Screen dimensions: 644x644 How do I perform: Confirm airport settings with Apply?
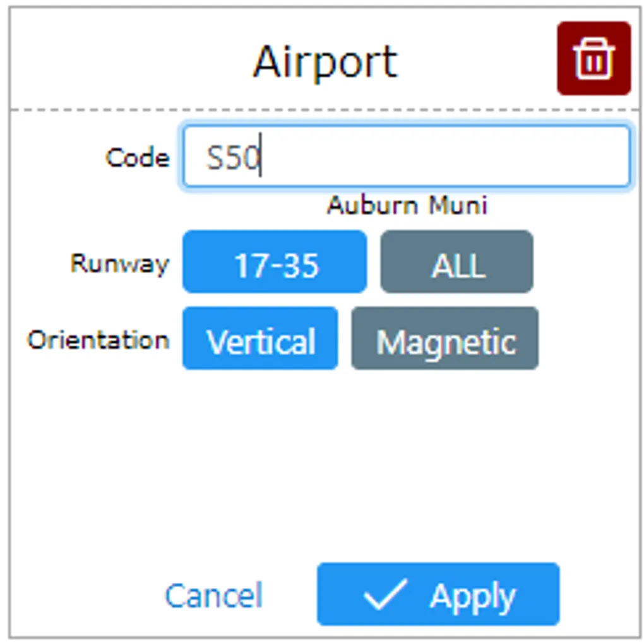(x=438, y=595)
